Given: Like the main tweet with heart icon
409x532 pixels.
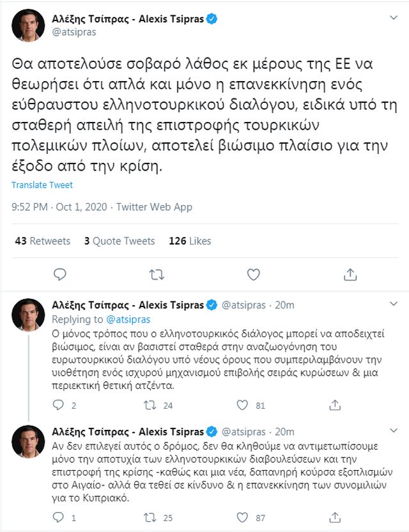Looking at the screenshot, I should click(253, 275).
